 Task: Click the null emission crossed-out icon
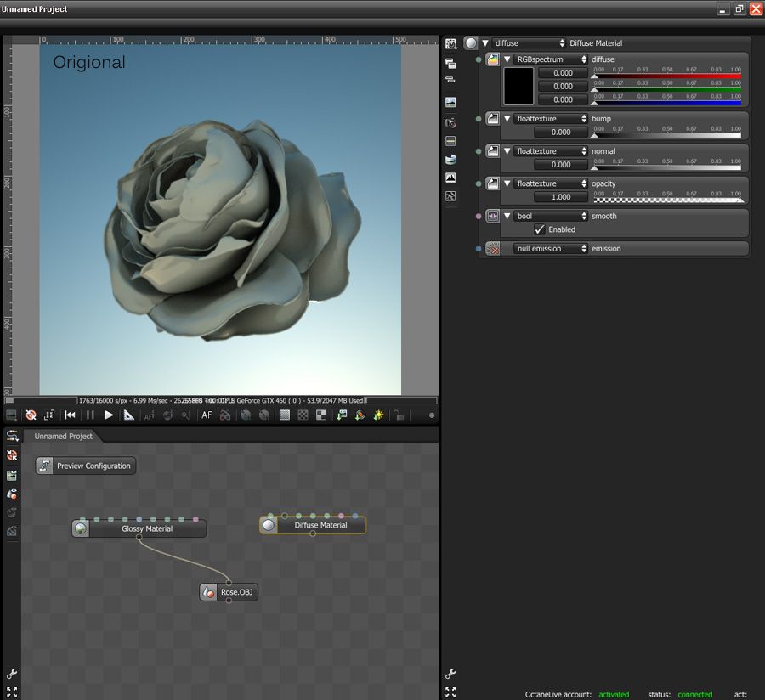click(493, 249)
